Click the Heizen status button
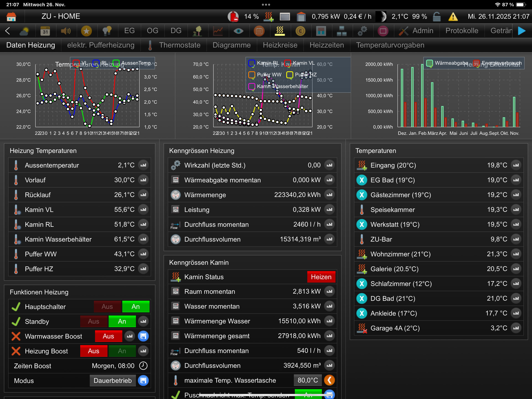This screenshot has height=399, width=532. pos(321,277)
